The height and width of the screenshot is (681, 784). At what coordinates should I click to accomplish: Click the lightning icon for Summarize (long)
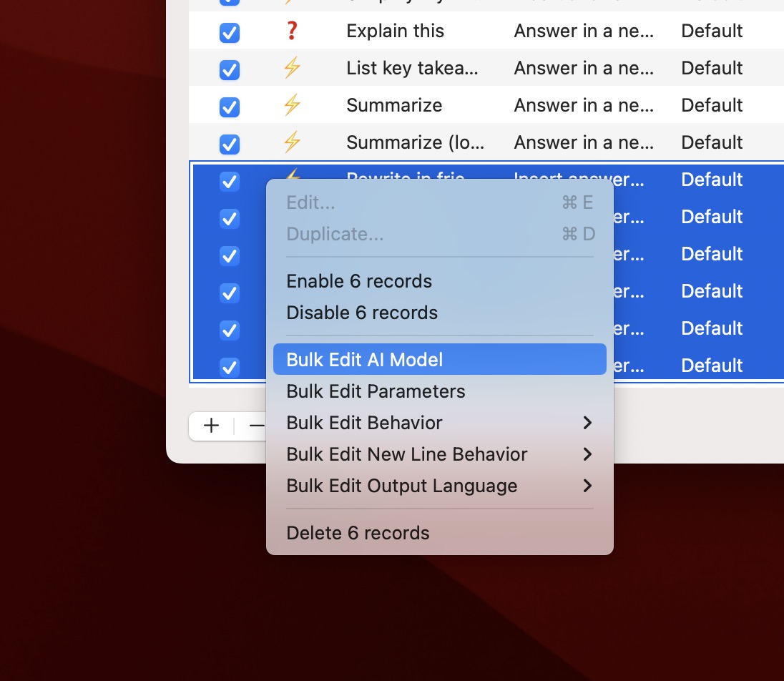click(291, 142)
